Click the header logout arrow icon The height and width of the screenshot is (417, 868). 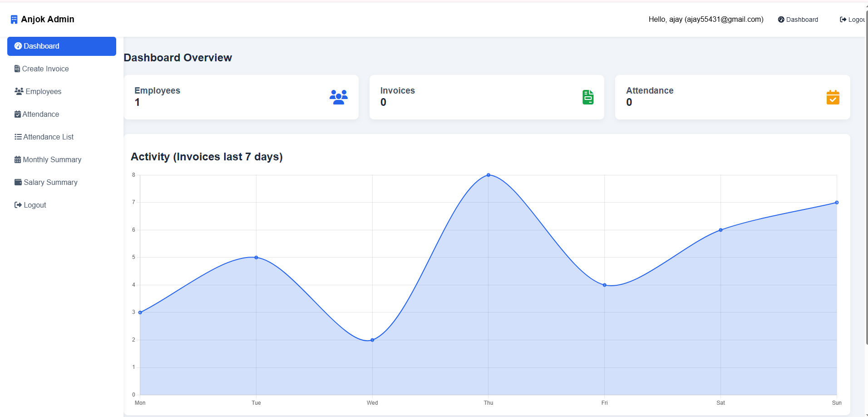click(843, 20)
